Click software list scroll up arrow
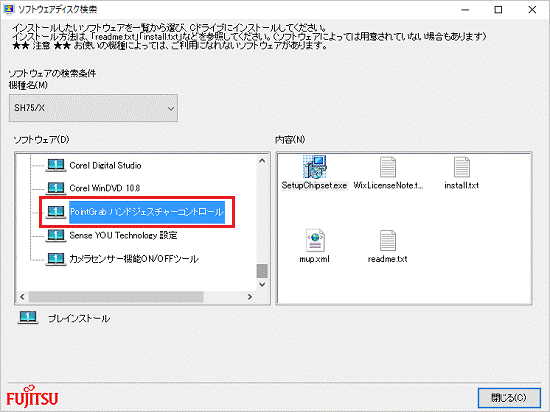The image size is (550, 412). coord(262,161)
